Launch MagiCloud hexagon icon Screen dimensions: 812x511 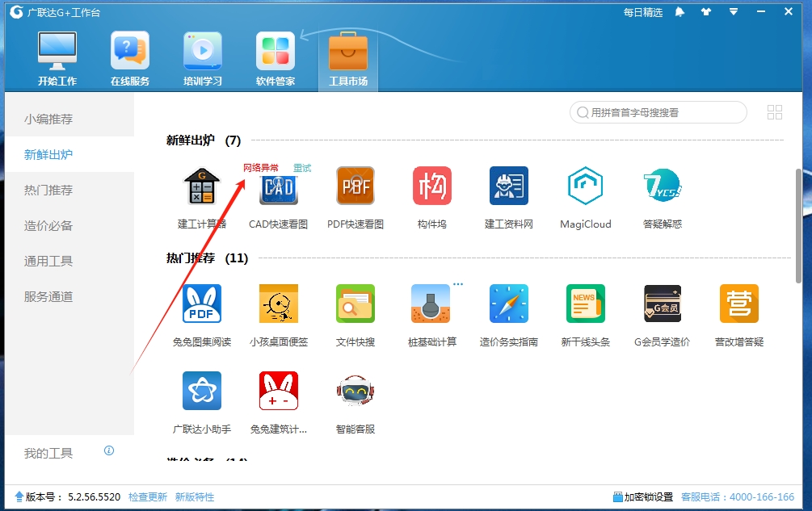[585, 186]
